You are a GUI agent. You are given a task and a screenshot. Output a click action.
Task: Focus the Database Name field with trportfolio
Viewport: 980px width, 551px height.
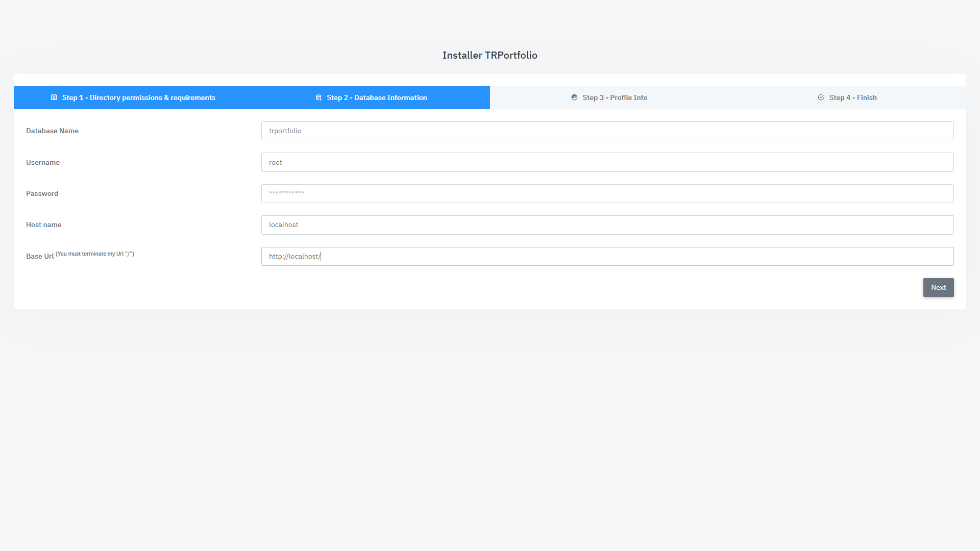[x=607, y=131]
